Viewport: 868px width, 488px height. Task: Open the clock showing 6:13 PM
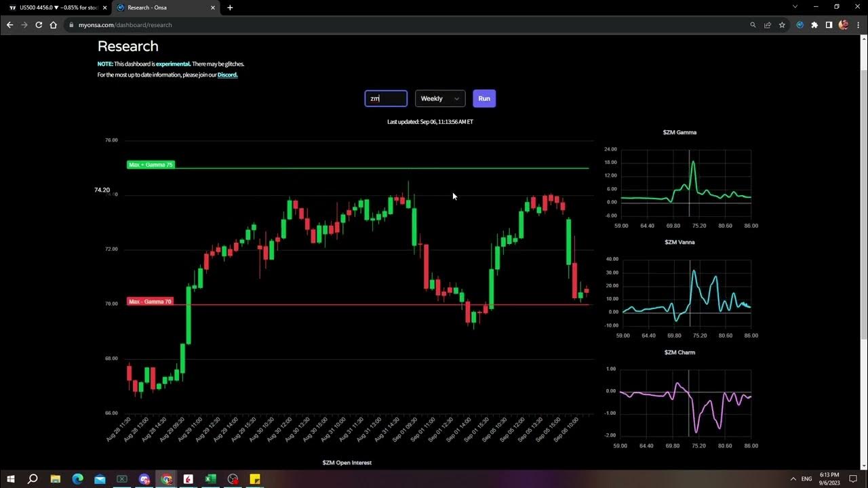tap(829, 479)
